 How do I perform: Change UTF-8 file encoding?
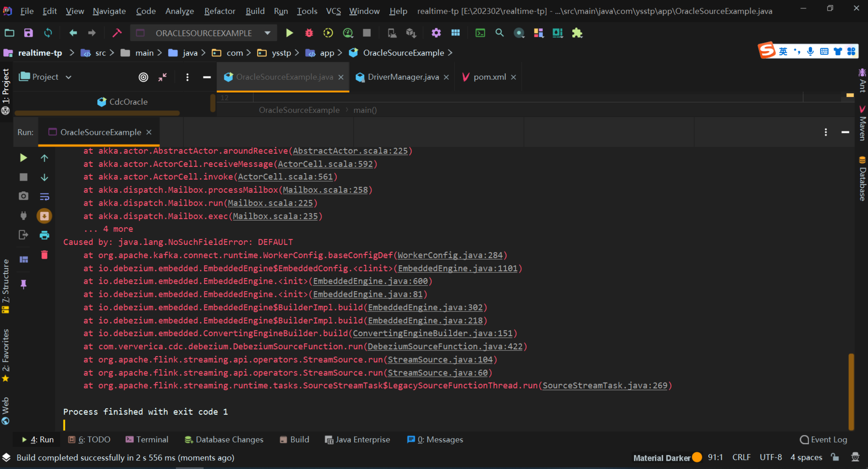(771, 457)
